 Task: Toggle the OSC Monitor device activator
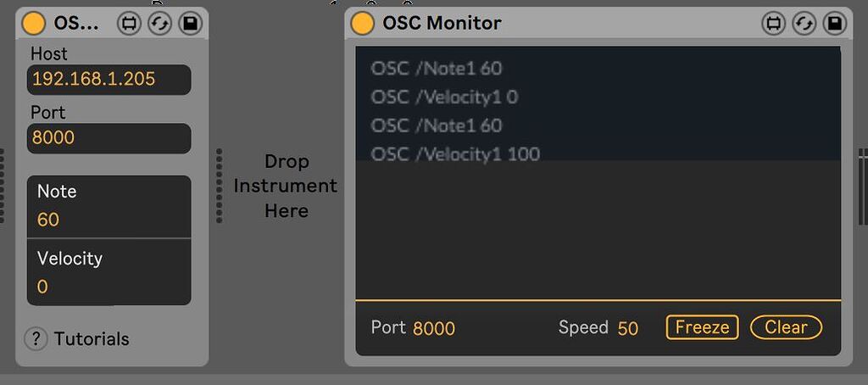[363, 23]
